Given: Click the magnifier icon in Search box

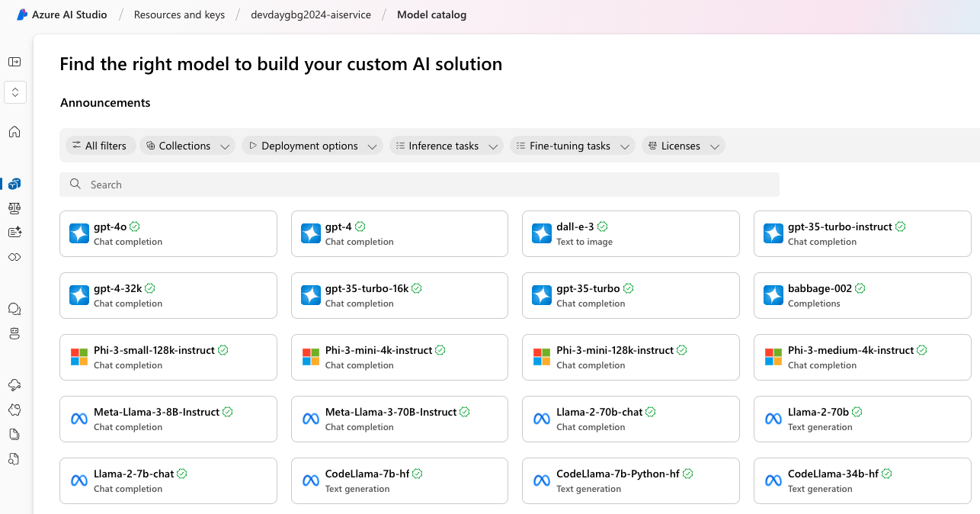Looking at the screenshot, I should tap(75, 184).
